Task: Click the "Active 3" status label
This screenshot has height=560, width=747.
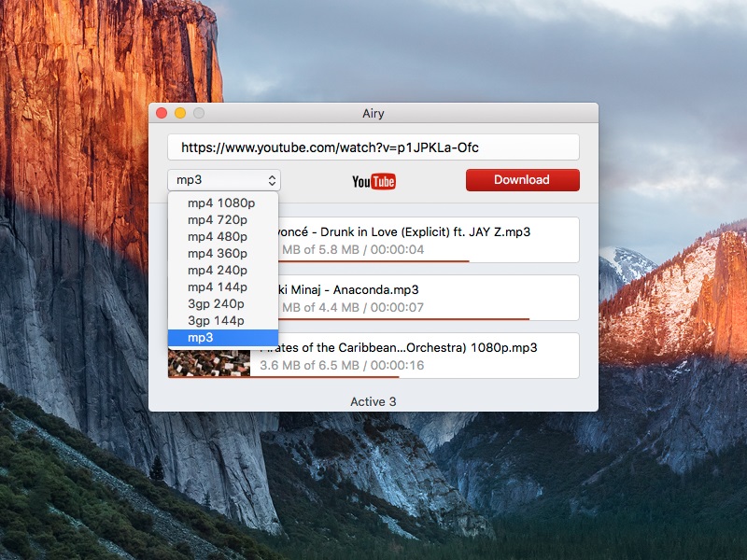Action: pyautogui.click(x=376, y=401)
